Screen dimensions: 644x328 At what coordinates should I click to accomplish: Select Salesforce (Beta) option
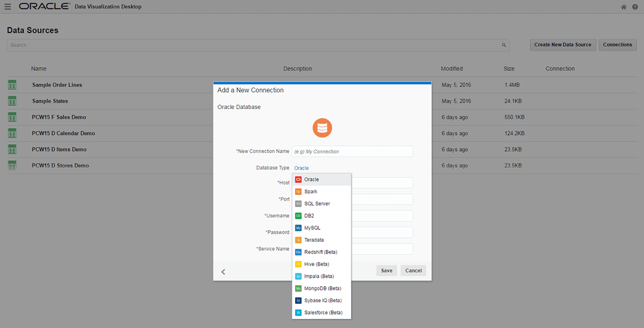pos(321,312)
